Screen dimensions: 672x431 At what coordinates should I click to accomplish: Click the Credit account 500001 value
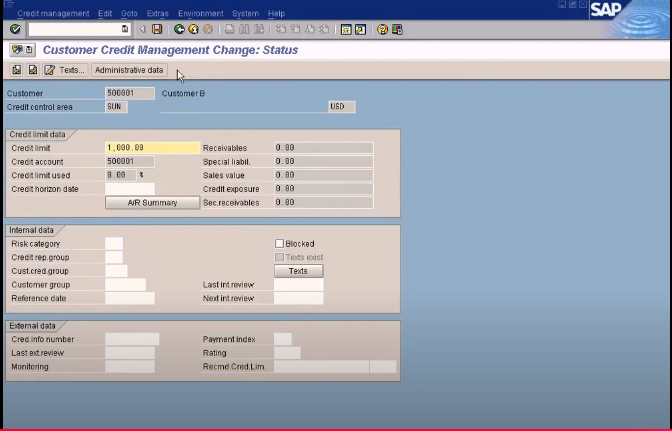tap(130, 162)
